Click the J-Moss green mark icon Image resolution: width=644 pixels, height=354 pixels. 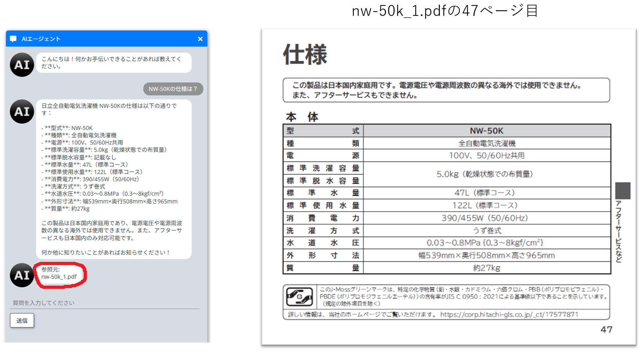[x=300, y=297]
